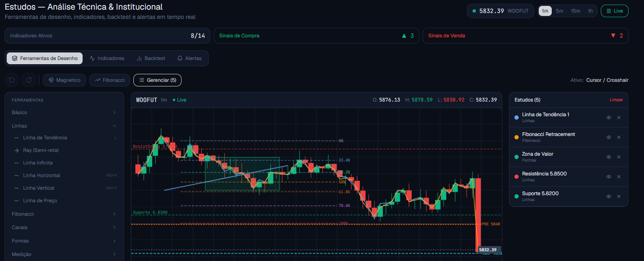644x261 pixels.
Task: Remove Suporte 5.8200 study
Action: click(x=619, y=196)
